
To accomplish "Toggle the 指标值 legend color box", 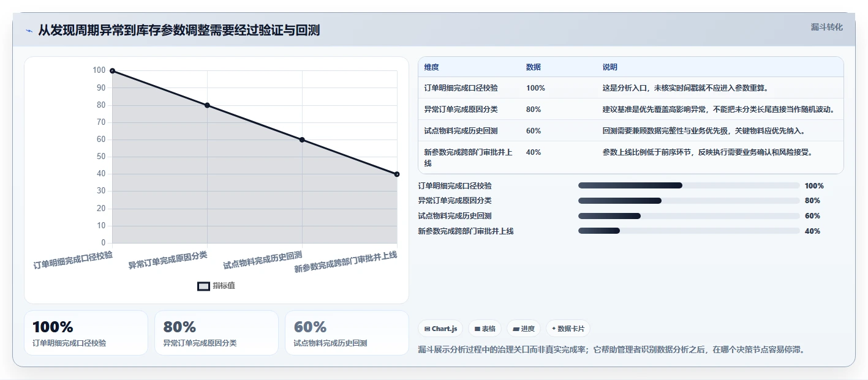I will [203, 286].
